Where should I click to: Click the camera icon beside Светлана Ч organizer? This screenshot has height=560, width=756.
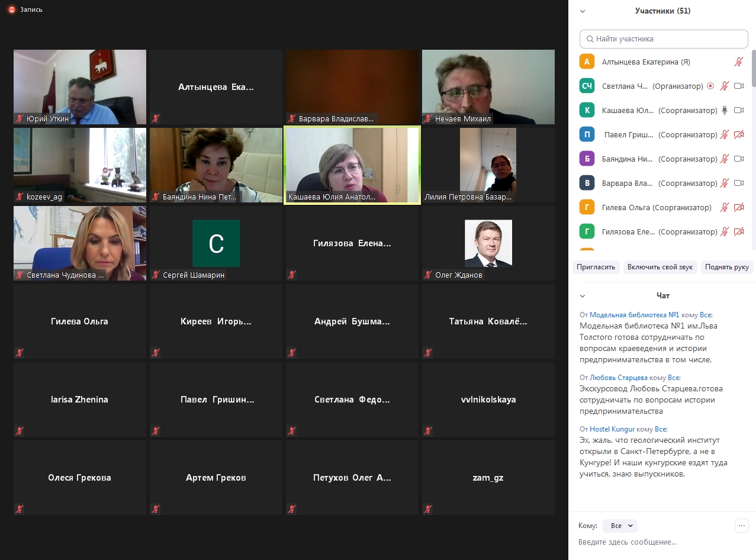738,86
